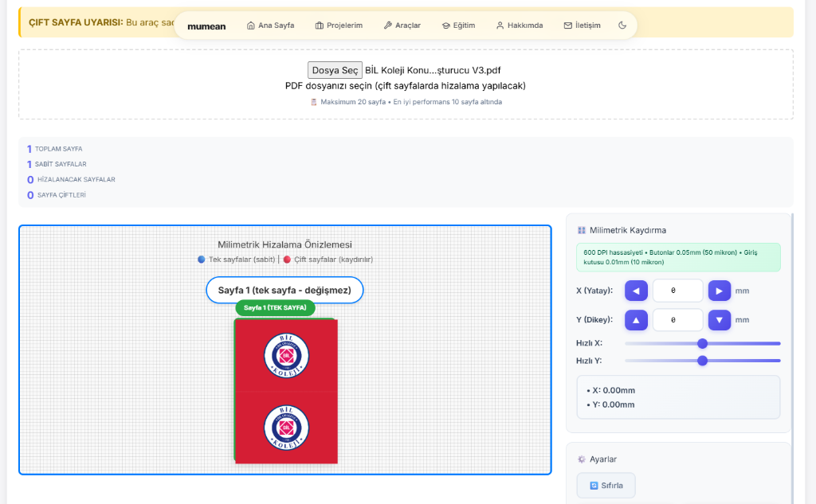Click the graduation cap icon beside Eğitim

pyautogui.click(x=446, y=25)
